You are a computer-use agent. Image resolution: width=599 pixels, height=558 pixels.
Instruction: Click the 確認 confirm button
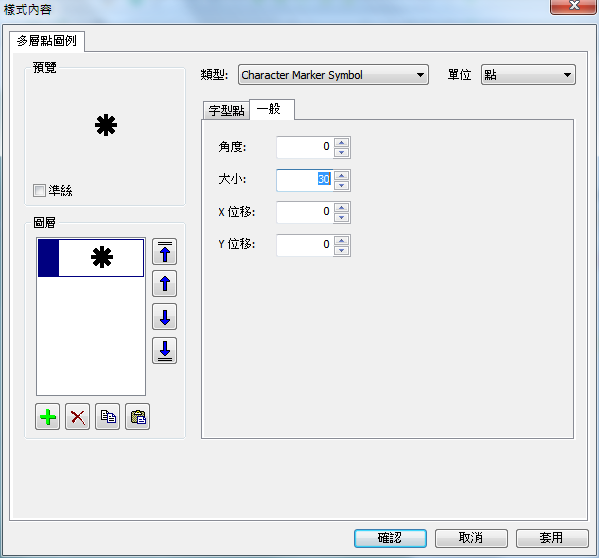390,538
